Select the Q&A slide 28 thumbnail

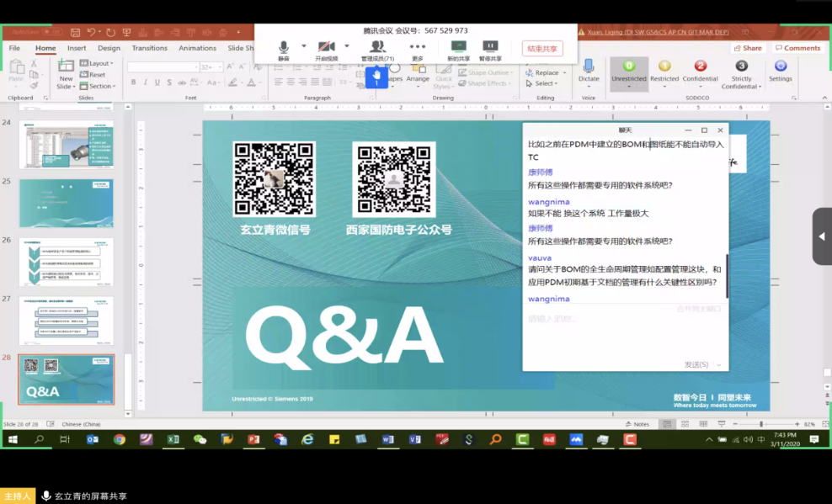pos(67,380)
